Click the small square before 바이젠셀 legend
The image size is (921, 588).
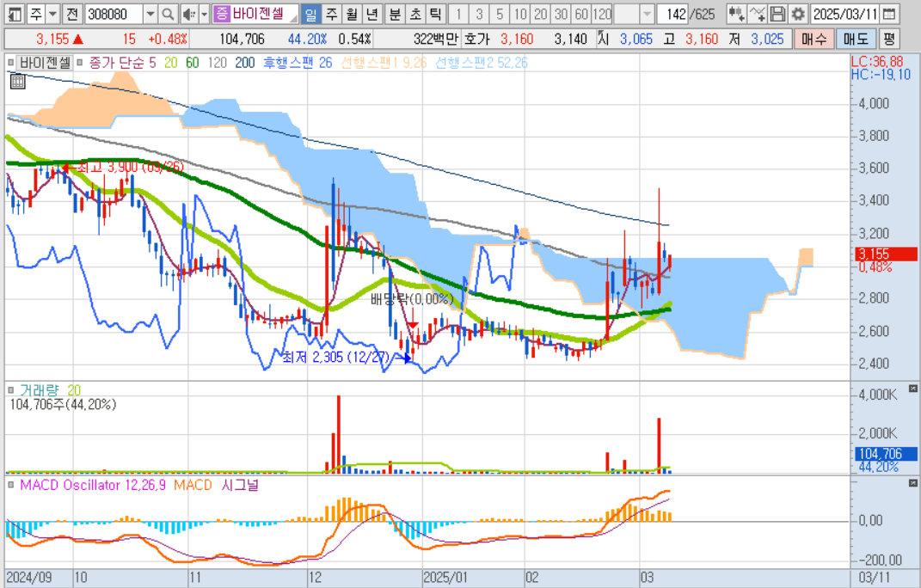[x=10, y=62]
